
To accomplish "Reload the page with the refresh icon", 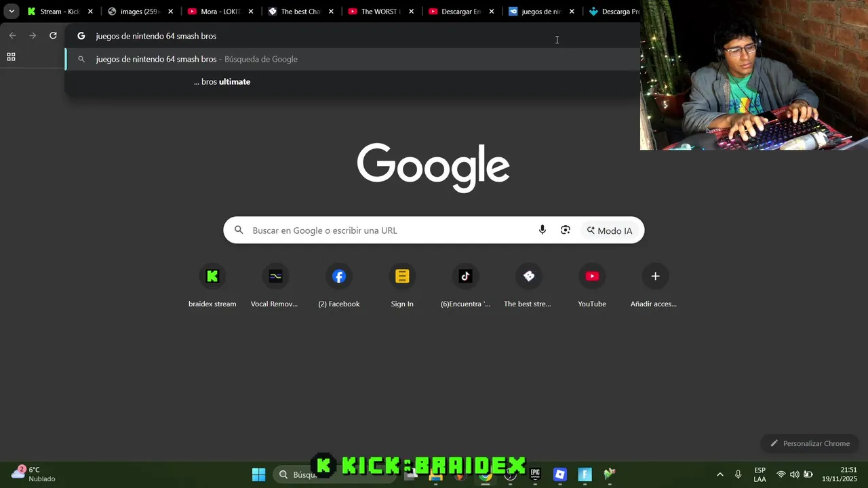I will [x=53, y=36].
